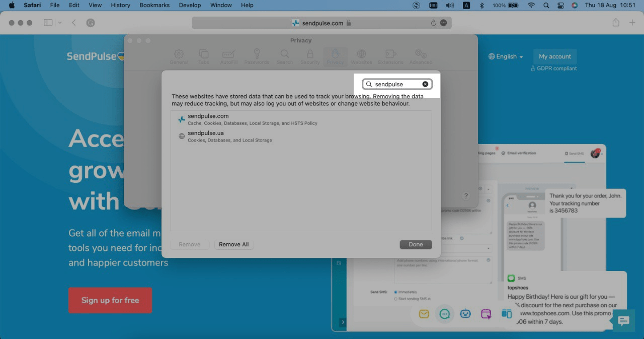Click the user avatar in mockup
Screen dimensions: 644x339
[595, 154]
